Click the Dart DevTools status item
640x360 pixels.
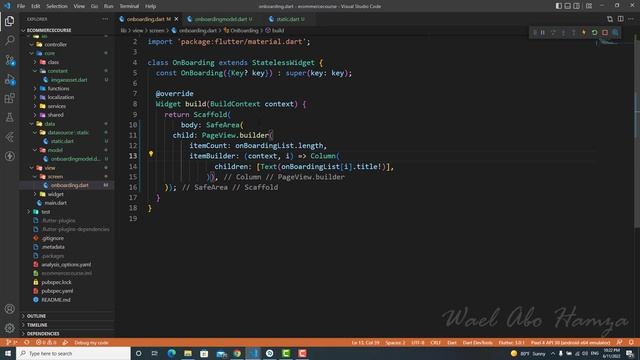[x=477, y=342]
